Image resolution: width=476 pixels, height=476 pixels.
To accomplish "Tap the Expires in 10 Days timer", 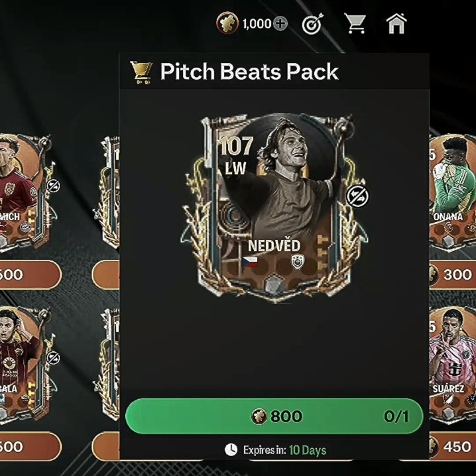I will point(275,450).
